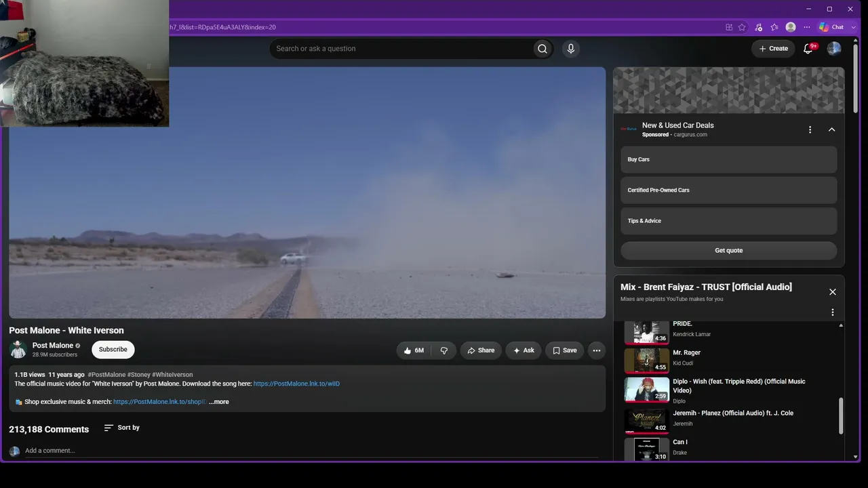Screen dimensions: 868x488
Task: Play Can I by Drake thumbnail
Action: (x=646, y=449)
